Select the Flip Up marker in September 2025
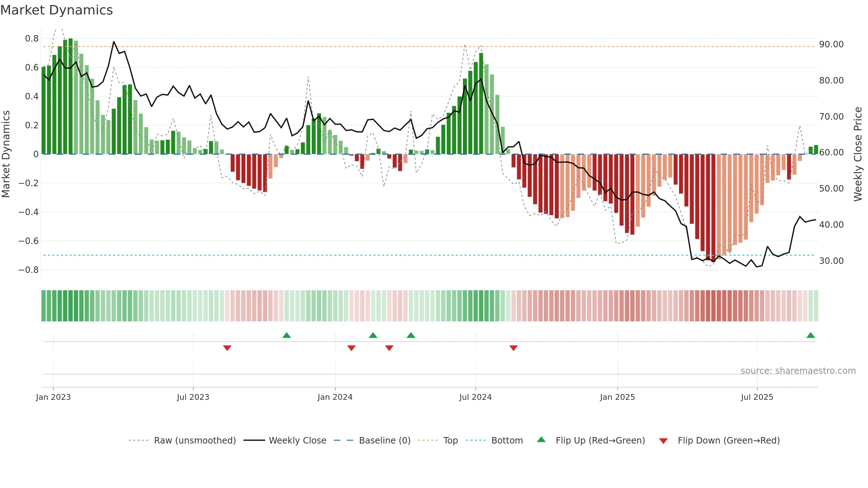868x488 pixels. (810, 335)
